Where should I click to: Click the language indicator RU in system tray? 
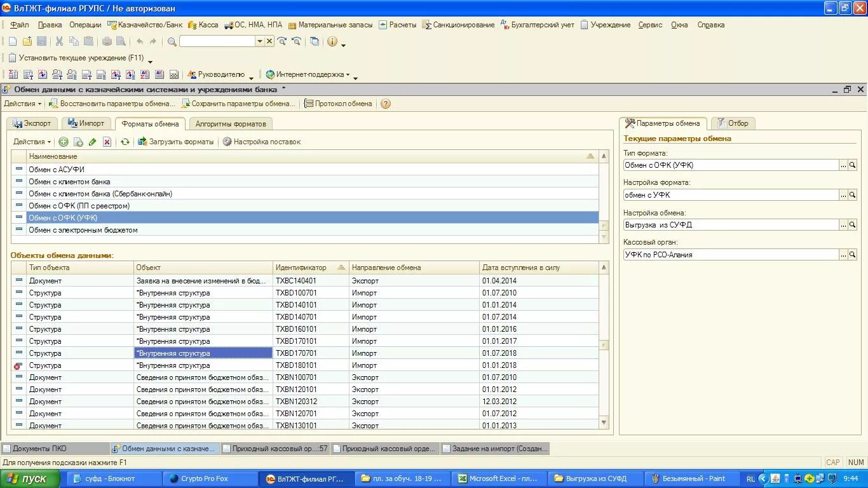751,478
